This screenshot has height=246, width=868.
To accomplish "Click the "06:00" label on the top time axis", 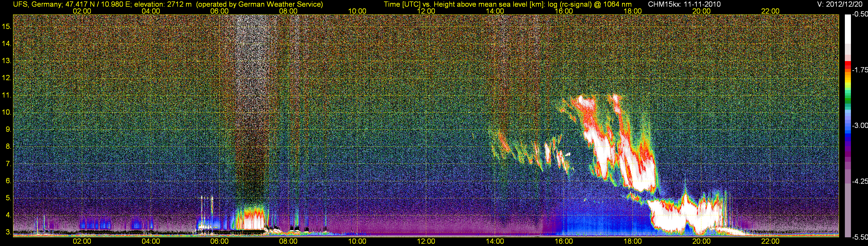I will [x=219, y=11].
